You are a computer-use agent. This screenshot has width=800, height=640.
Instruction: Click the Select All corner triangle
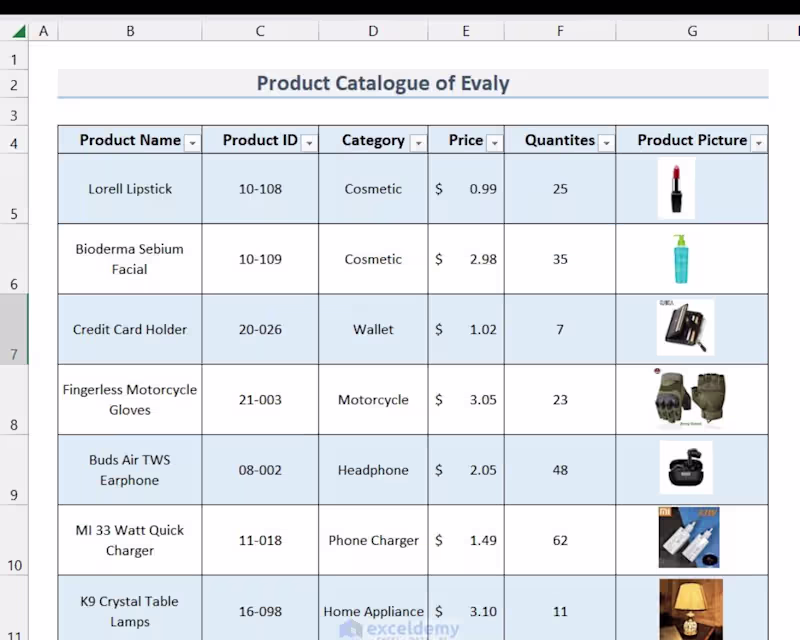[18, 32]
